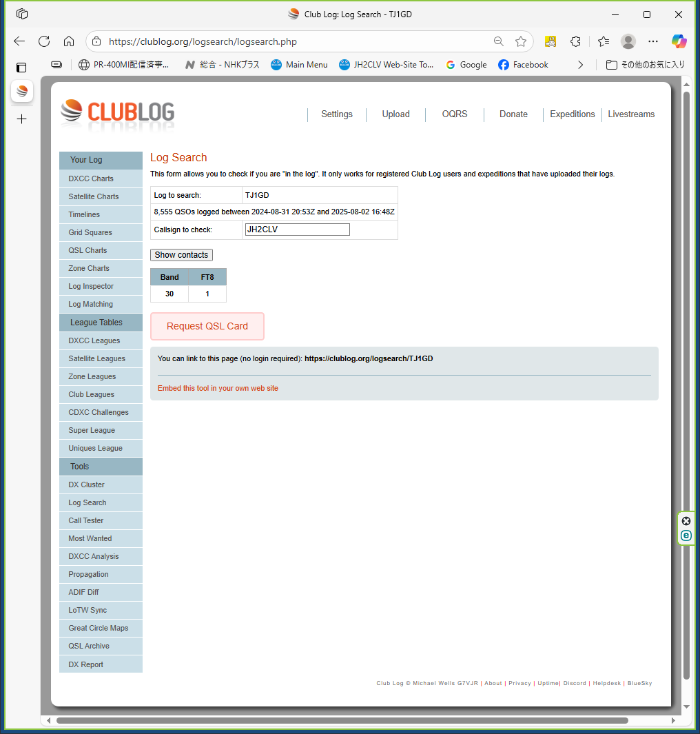Click the Show contacts button
The height and width of the screenshot is (734, 700).
coord(182,254)
